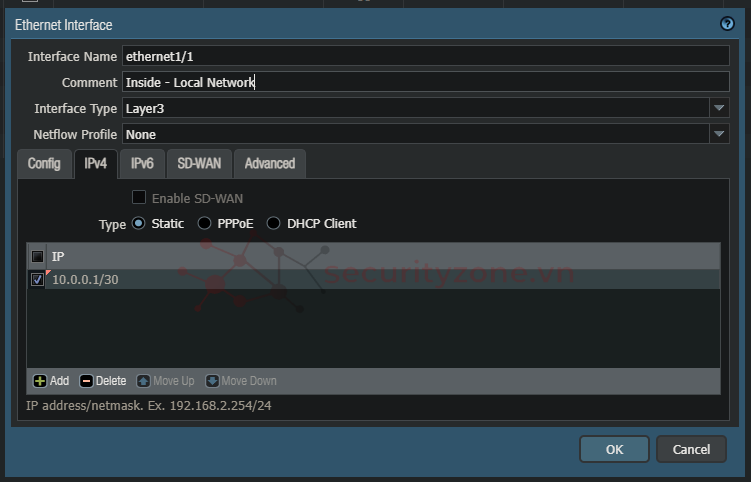Open the Advanced tab

point(269,163)
